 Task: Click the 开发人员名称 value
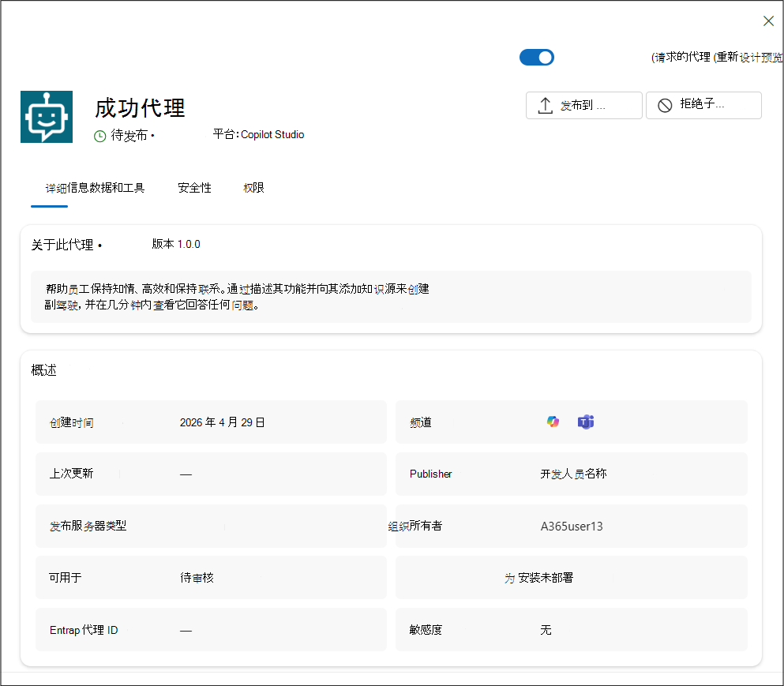(x=573, y=474)
